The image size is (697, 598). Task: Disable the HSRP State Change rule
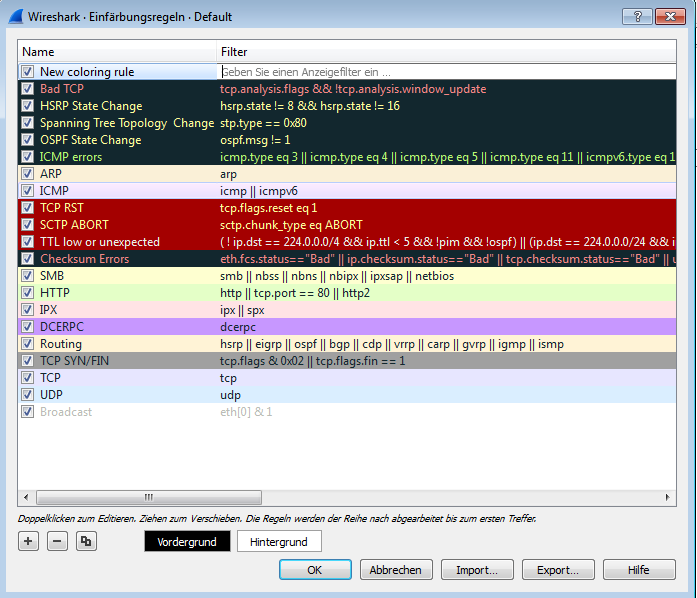point(28,106)
